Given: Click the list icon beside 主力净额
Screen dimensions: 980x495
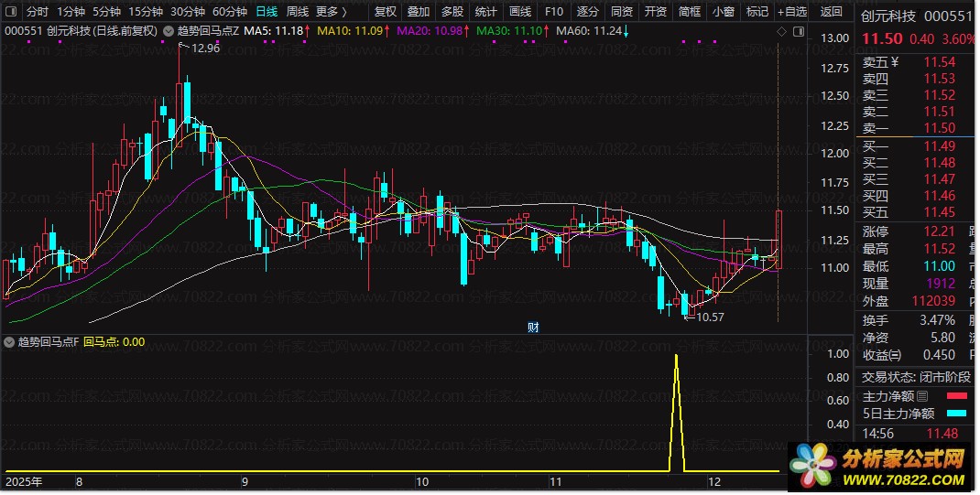Looking at the screenshot, I should point(922,396).
